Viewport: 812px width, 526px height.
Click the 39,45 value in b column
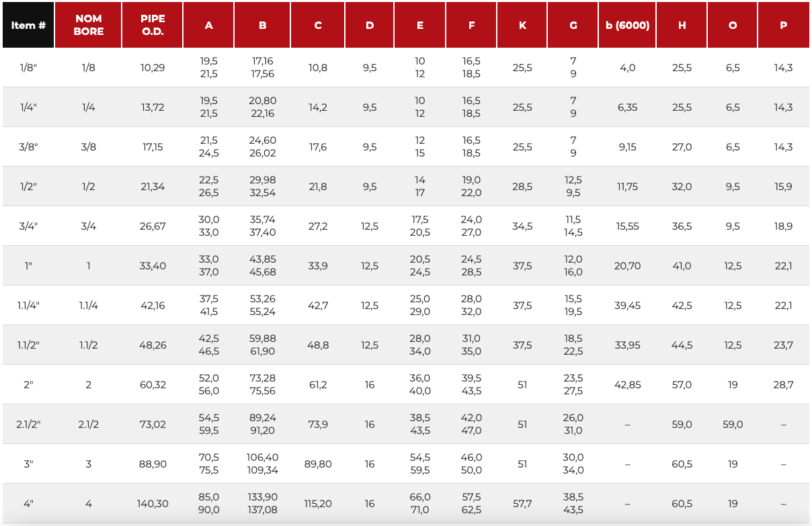(x=627, y=306)
